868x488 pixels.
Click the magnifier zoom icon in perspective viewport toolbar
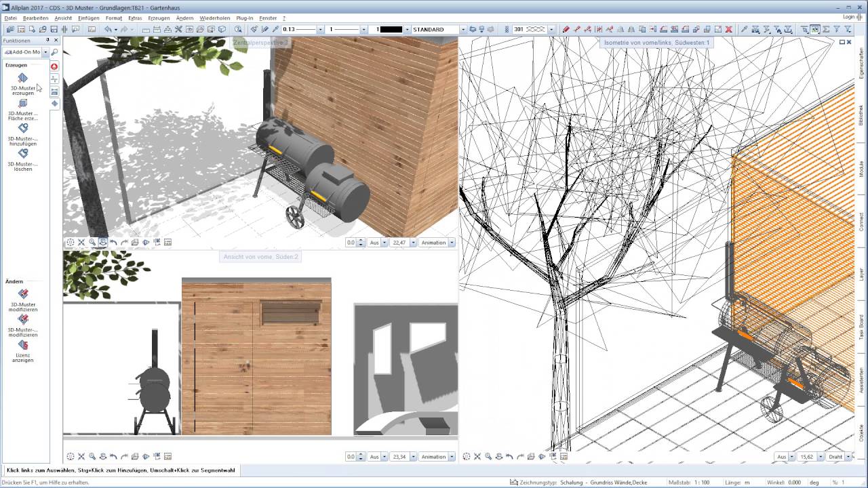(92, 242)
